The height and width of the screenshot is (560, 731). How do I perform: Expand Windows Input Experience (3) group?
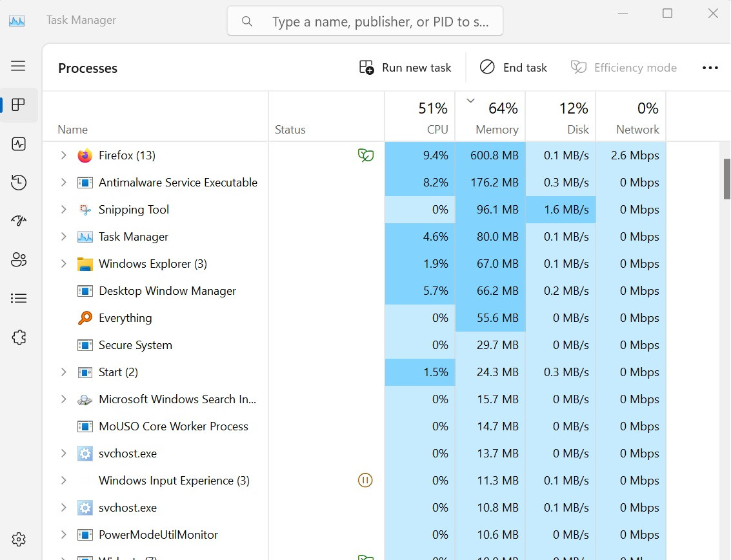[63, 480]
